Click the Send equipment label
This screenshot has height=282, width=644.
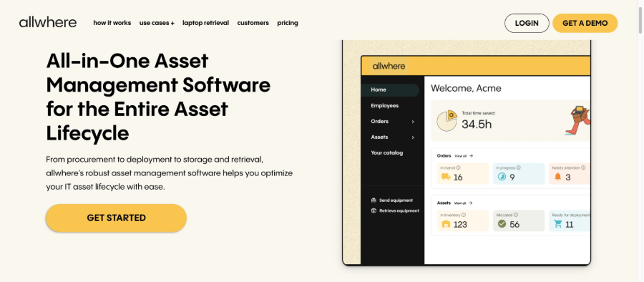(396, 200)
